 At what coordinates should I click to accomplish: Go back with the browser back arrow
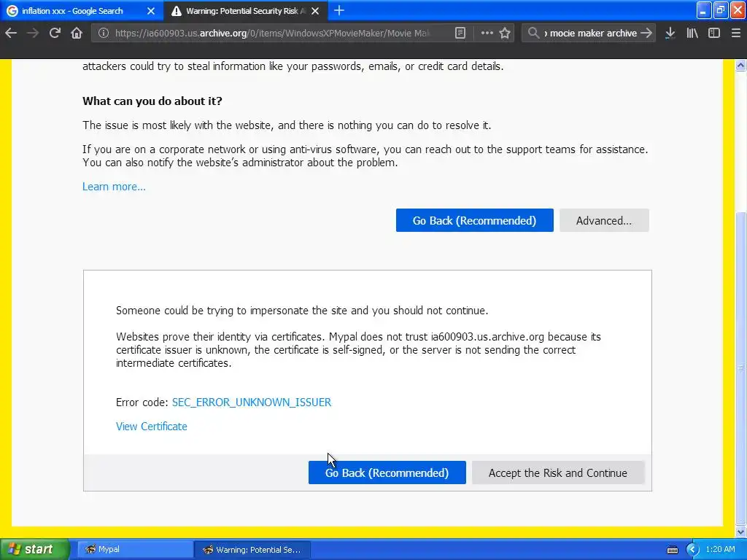11,33
